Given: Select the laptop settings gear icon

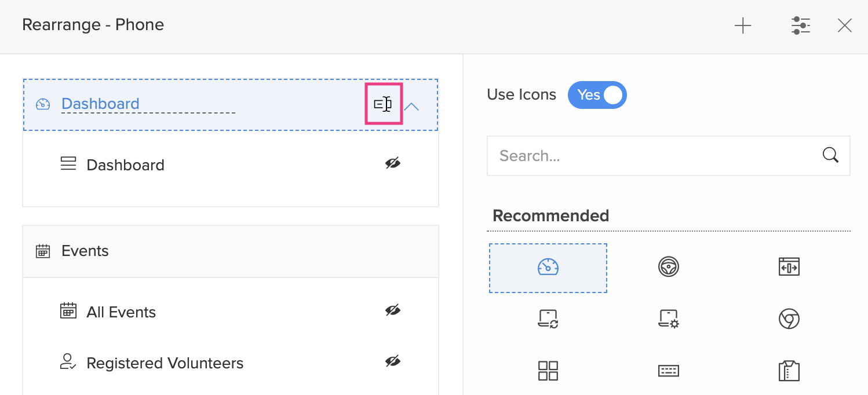Looking at the screenshot, I should [669, 319].
